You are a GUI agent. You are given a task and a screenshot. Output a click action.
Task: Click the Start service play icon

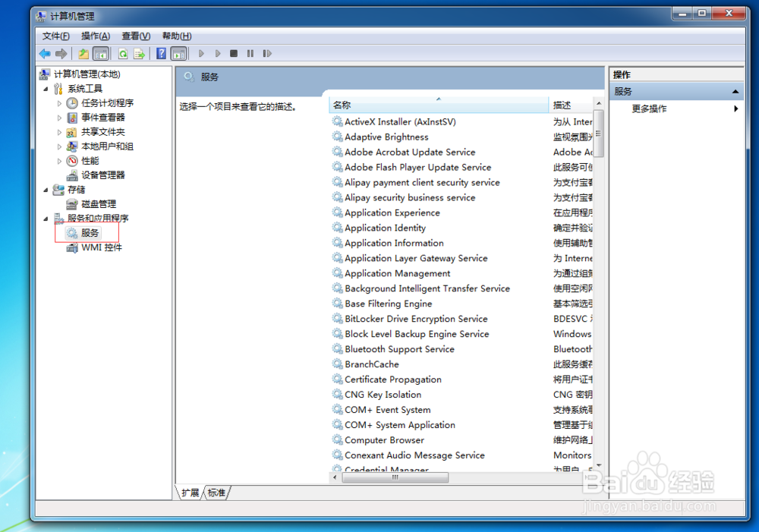201,54
